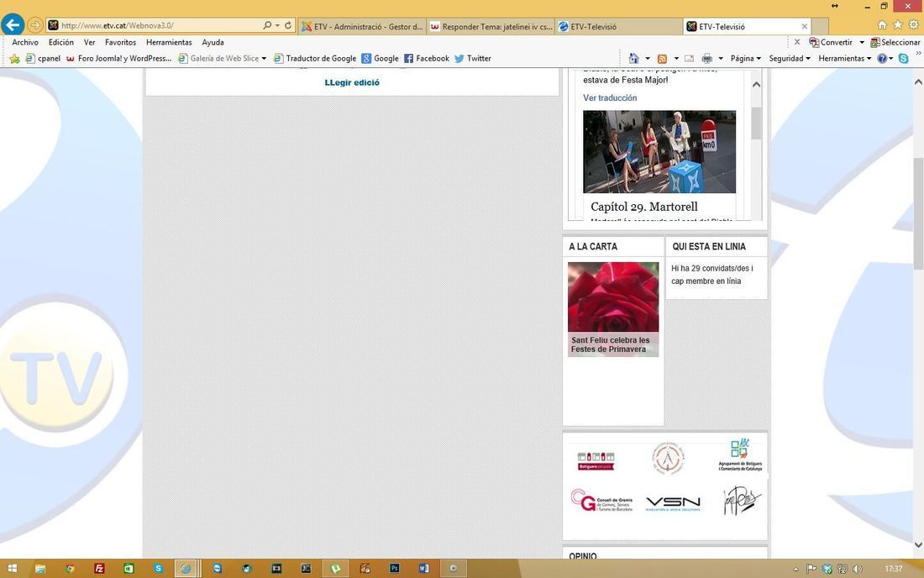
Task: Open the Favoritos menu
Action: click(x=120, y=42)
